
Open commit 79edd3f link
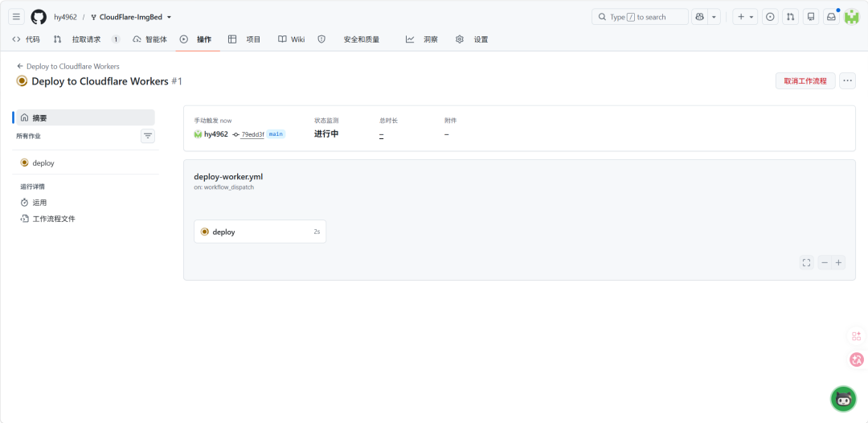click(252, 134)
